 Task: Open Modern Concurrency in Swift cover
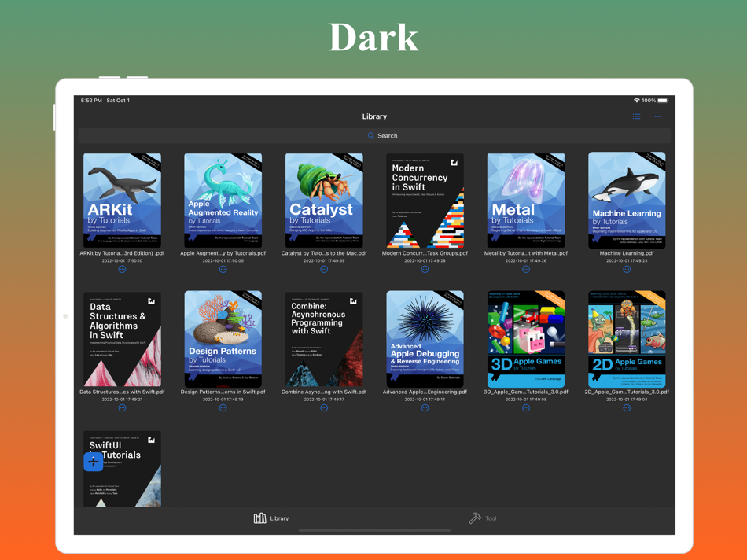[x=425, y=201]
